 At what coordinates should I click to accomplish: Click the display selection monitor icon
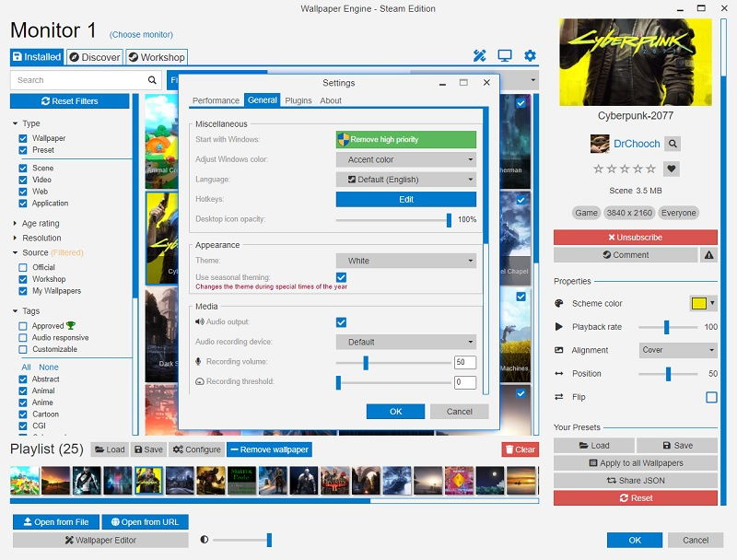tap(503, 55)
